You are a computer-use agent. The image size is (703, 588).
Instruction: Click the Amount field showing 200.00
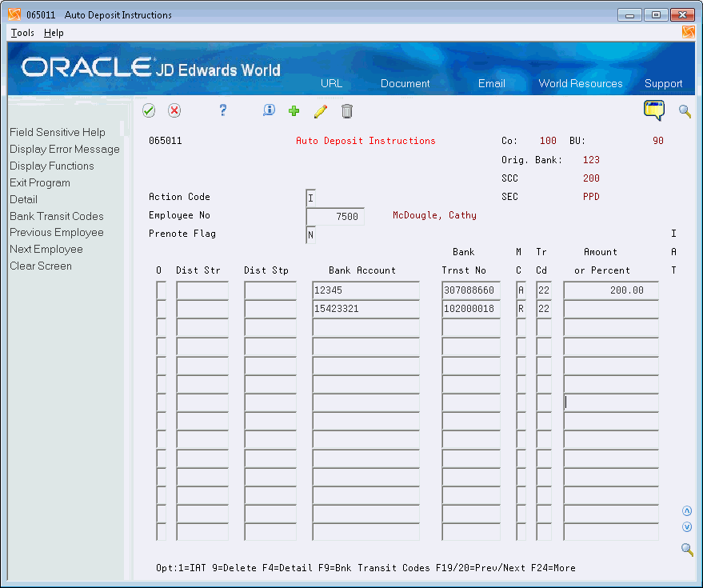coord(611,290)
